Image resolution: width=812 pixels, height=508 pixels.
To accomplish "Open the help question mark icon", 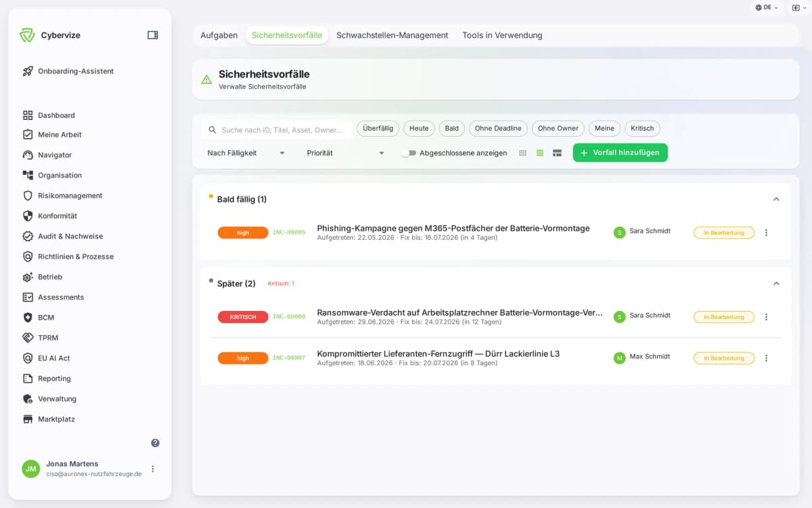I will (155, 443).
